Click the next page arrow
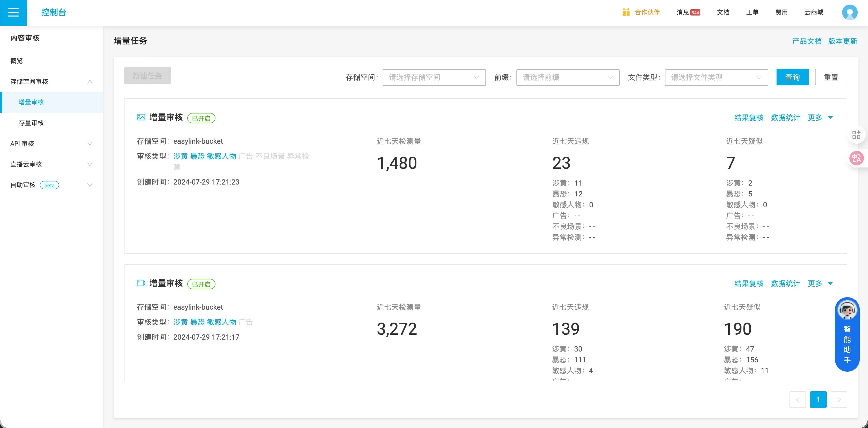This screenshot has width=868, height=428. click(x=839, y=399)
